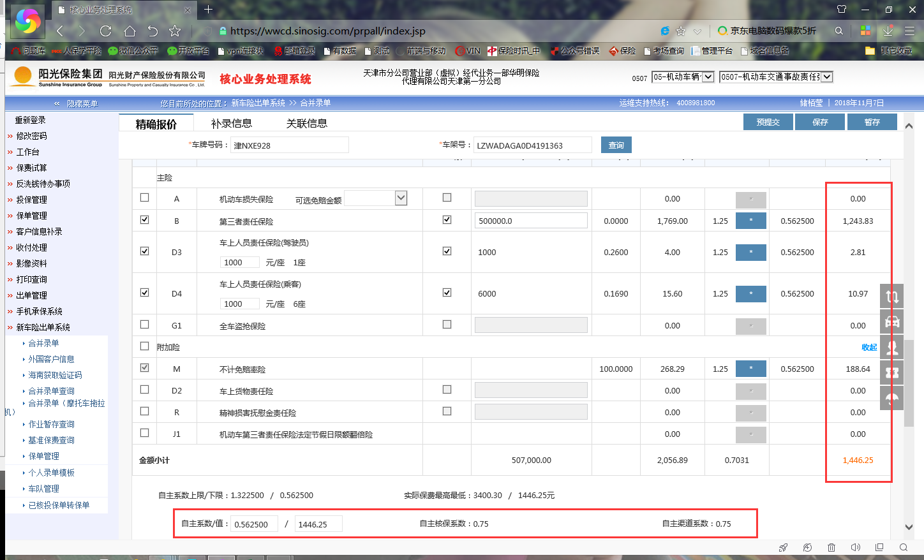The width and height of the screenshot is (924, 560).
Task: Click the browser downloads arrow icon
Action: [x=888, y=31]
